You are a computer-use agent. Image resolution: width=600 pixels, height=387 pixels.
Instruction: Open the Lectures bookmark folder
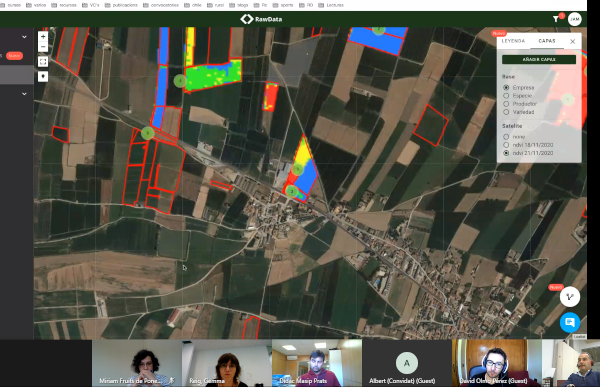[331, 5]
